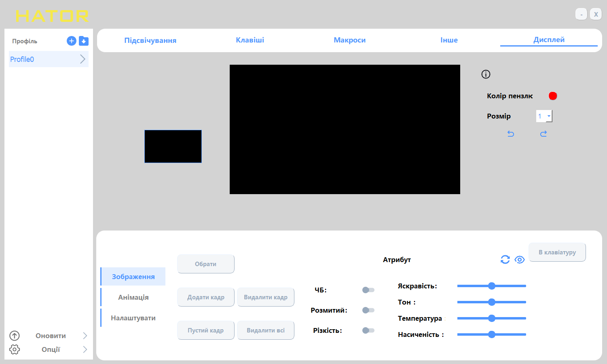
Task: Click the Температура slider handle
Action: pos(492,318)
